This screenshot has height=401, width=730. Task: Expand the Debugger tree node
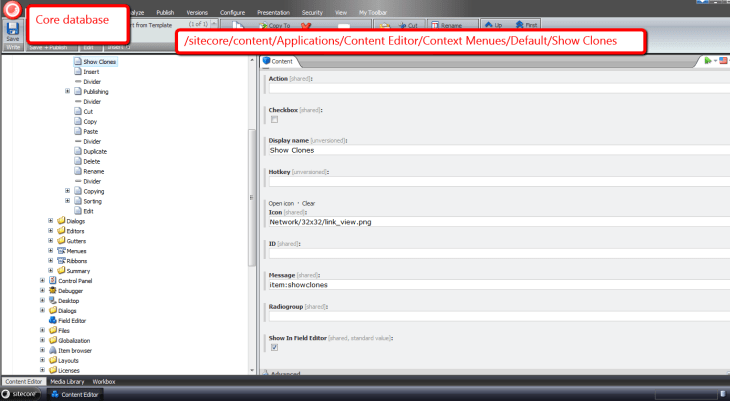42,291
